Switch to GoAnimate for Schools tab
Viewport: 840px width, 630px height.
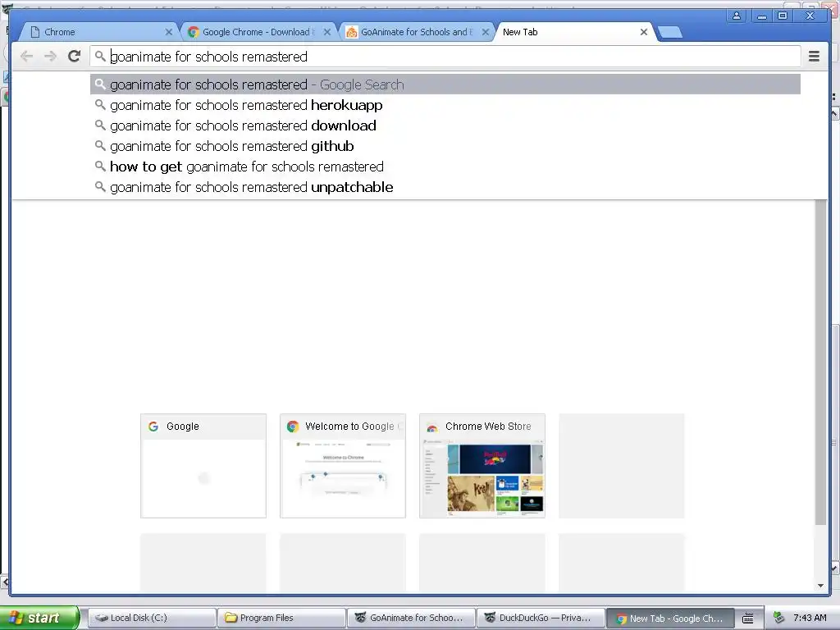pyautogui.click(x=416, y=32)
